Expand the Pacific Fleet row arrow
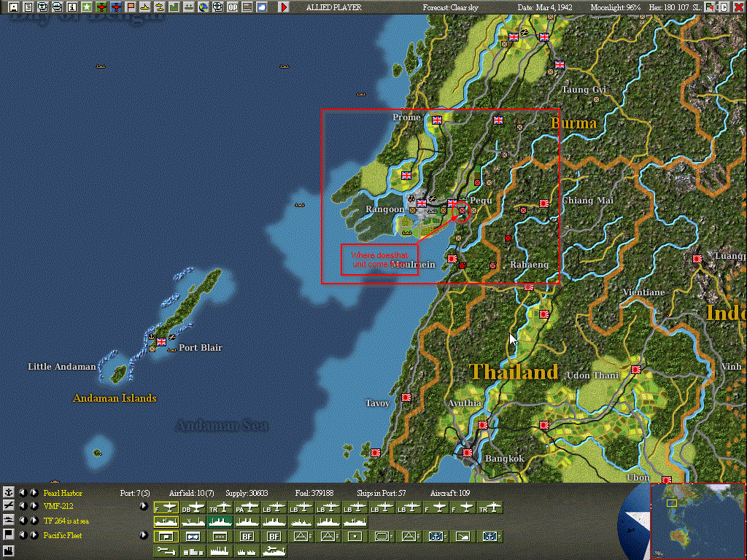 point(144,535)
